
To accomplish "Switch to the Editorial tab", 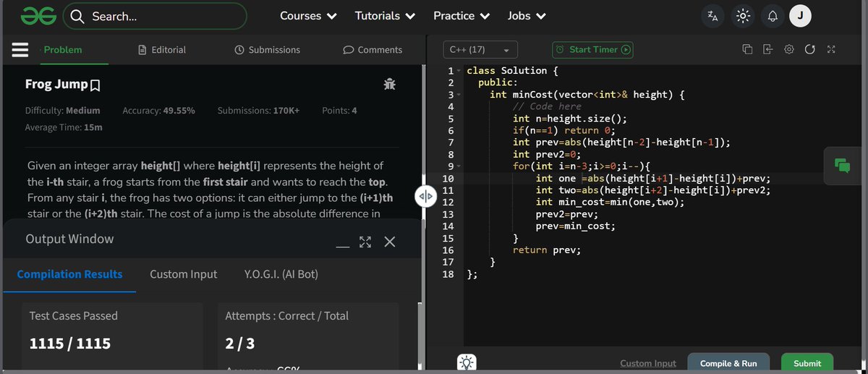I will (162, 50).
